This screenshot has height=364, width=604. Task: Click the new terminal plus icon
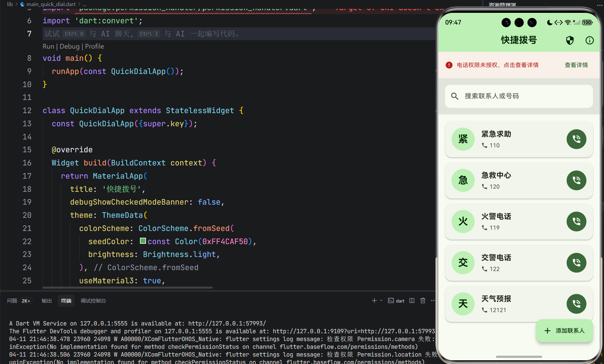[x=374, y=301]
